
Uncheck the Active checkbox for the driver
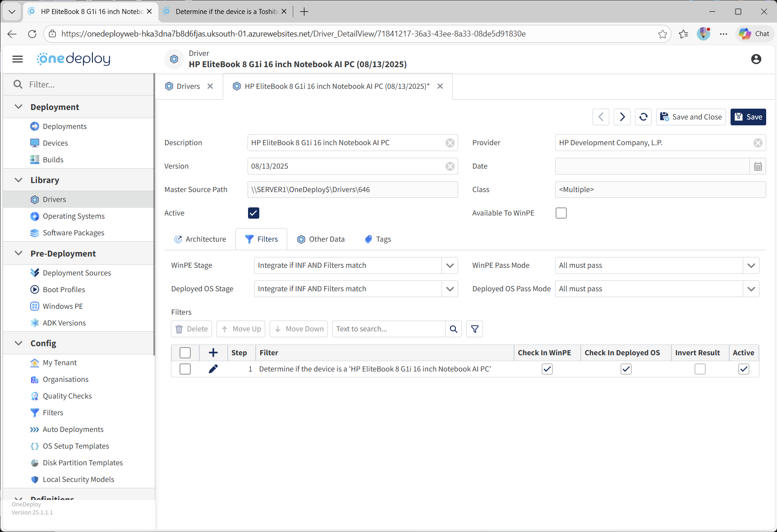point(253,213)
